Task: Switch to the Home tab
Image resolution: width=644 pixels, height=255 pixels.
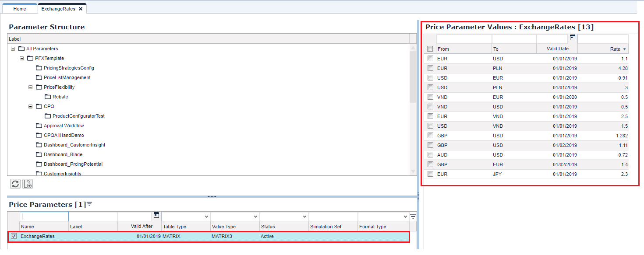Action: [20, 9]
